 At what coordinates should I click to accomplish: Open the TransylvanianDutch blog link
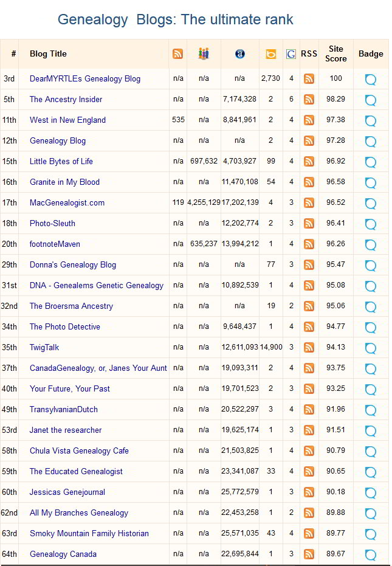tap(64, 409)
